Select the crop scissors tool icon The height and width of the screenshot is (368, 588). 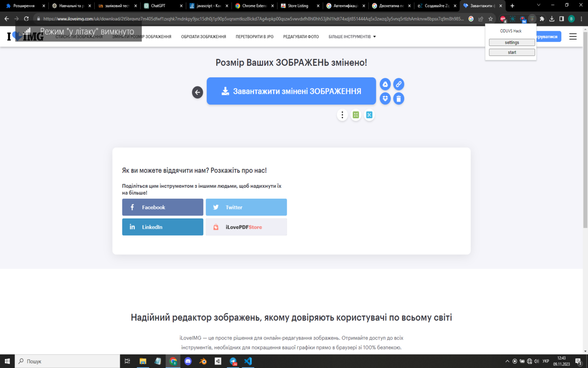[x=369, y=115]
